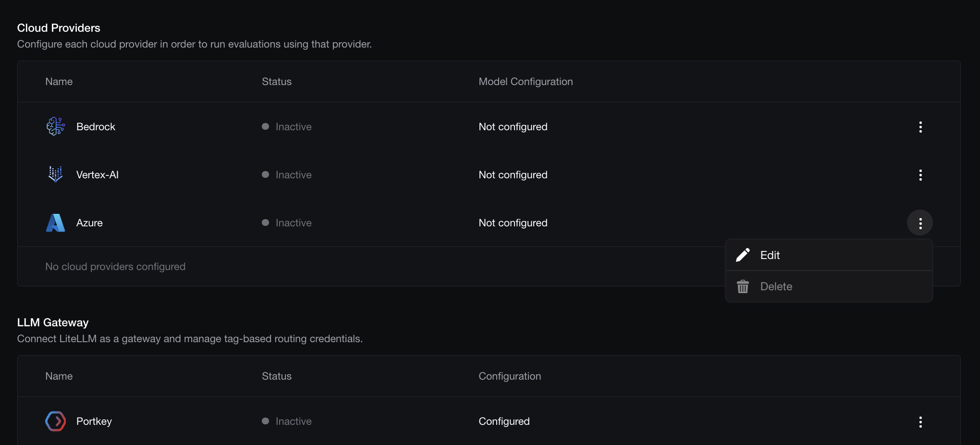This screenshot has height=445, width=980.
Task: Open the Portkey actions menu
Action: 920,422
